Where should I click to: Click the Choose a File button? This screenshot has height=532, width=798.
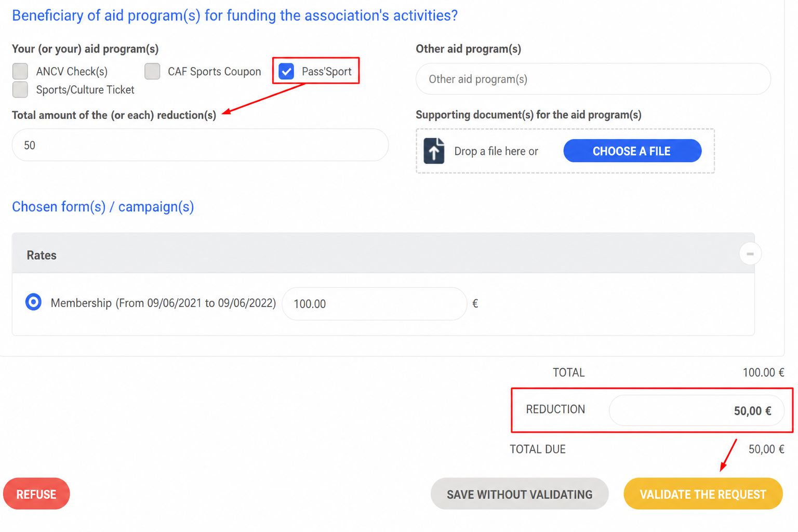[632, 151]
